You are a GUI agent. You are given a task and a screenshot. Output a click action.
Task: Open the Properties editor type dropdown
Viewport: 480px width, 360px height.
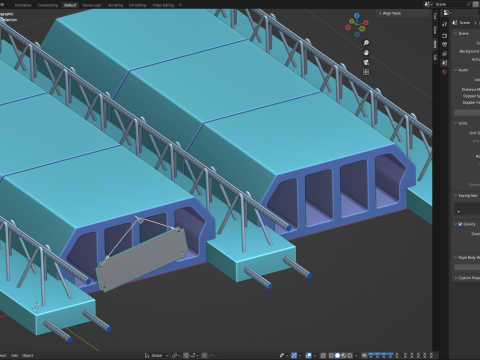pos(447,13)
